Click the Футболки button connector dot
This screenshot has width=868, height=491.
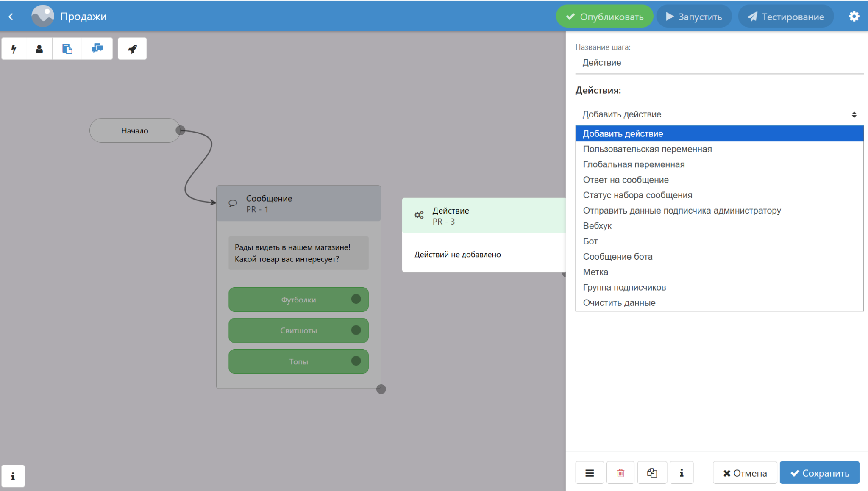pyautogui.click(x=356, y=299)
